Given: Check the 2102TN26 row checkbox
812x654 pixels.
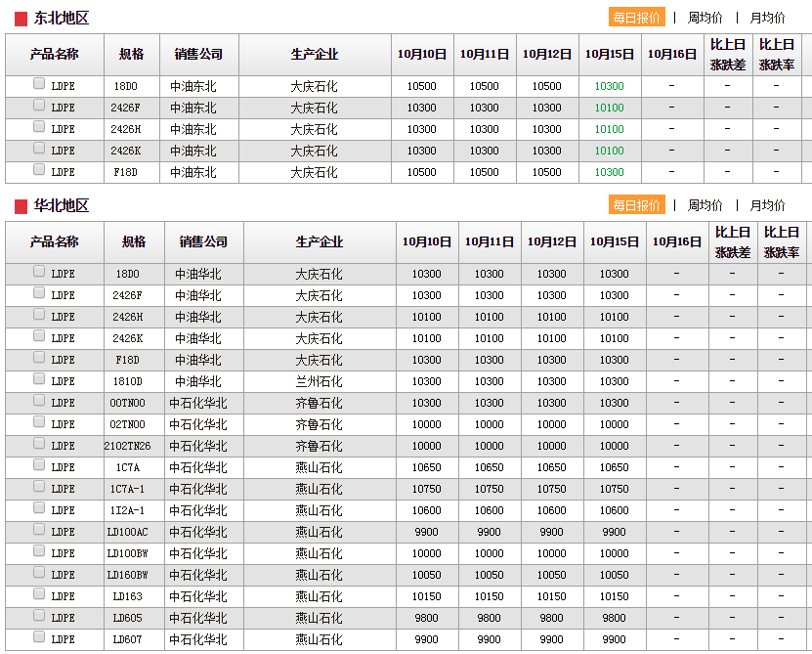Looking at the screenshot, I should point(39,443).
